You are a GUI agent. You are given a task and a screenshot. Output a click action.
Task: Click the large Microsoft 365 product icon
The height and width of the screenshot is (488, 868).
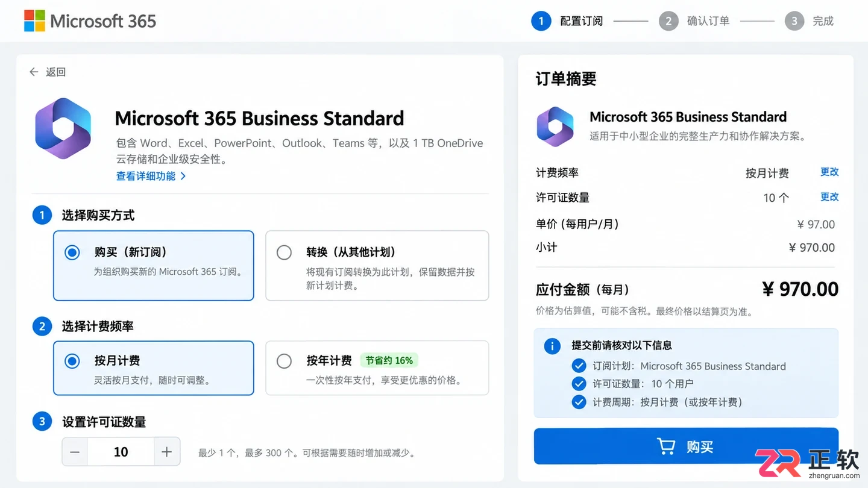(63, 128)
